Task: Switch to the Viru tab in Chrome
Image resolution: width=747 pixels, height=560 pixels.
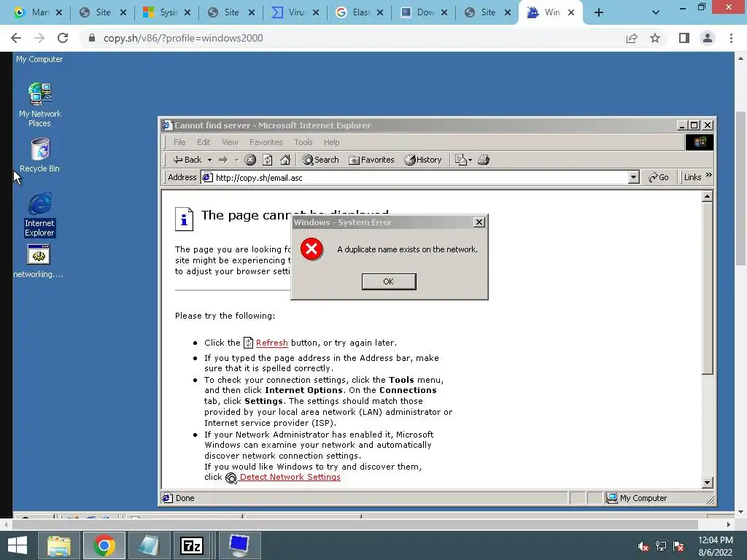Action: click(295, 12)
